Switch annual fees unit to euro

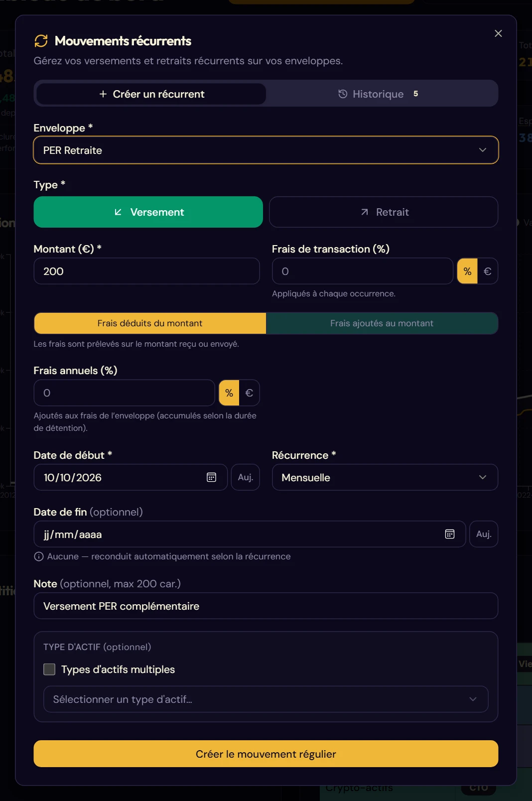tap(249, 393)
